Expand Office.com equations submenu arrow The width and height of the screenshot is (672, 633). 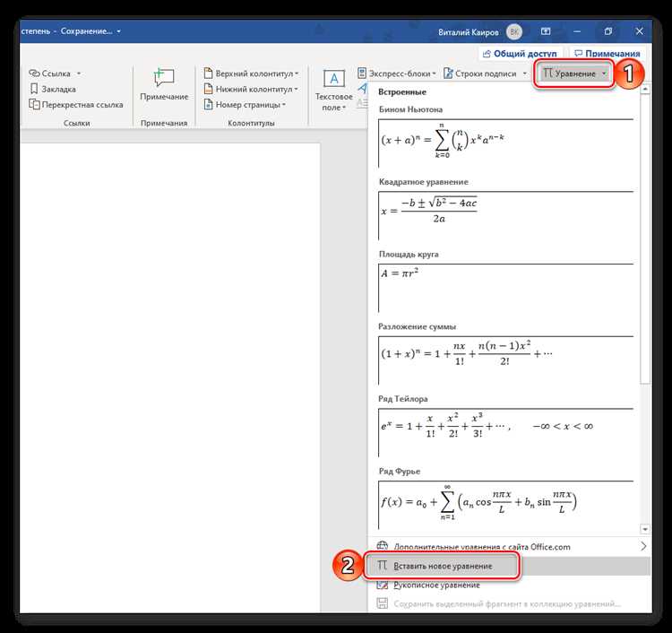(x=643, y=546)
